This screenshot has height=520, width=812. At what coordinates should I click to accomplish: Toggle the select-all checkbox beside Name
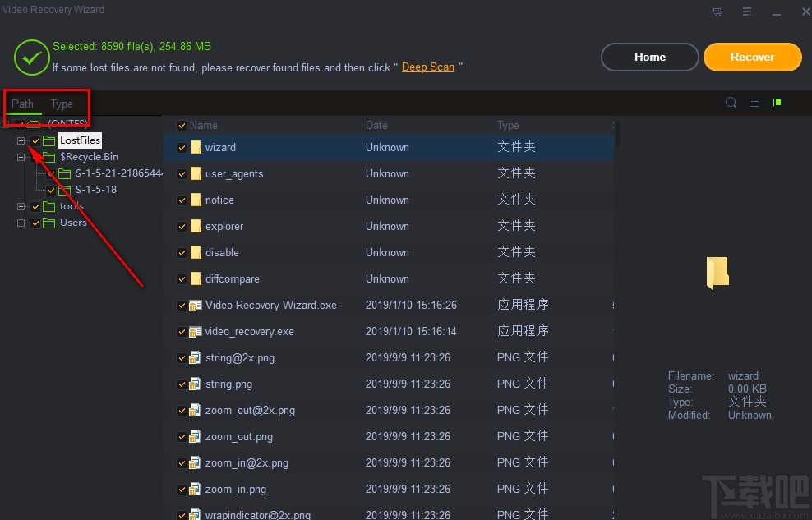tap(182, 125)
